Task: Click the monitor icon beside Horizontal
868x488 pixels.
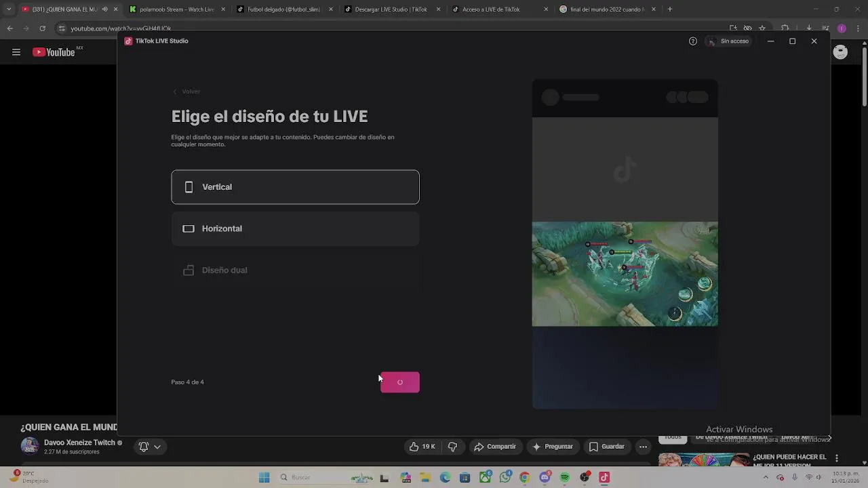Action: (x=189, y=228)
